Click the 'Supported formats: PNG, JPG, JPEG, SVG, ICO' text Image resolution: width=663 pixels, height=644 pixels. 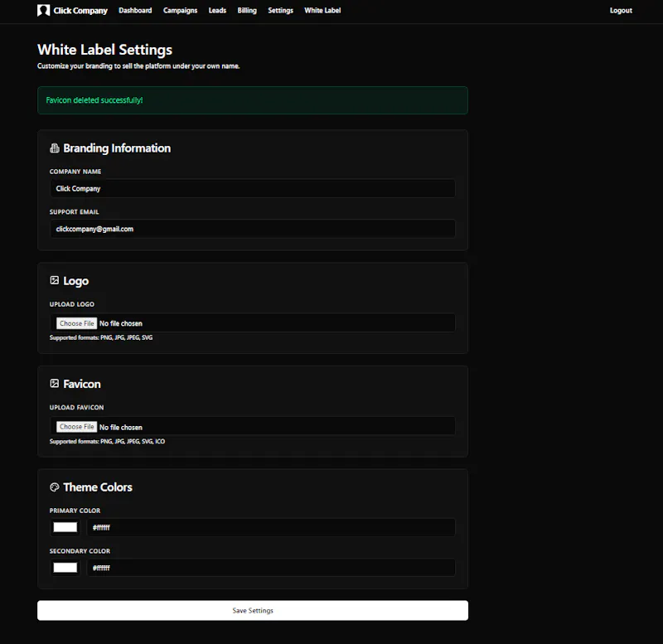(107, 441)
